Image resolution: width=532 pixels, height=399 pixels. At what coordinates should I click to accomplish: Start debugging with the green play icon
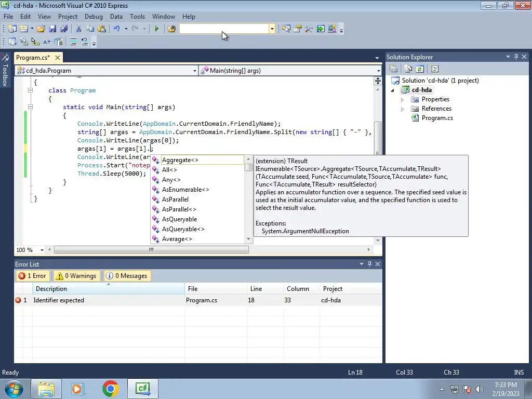[x=156, y=29]
